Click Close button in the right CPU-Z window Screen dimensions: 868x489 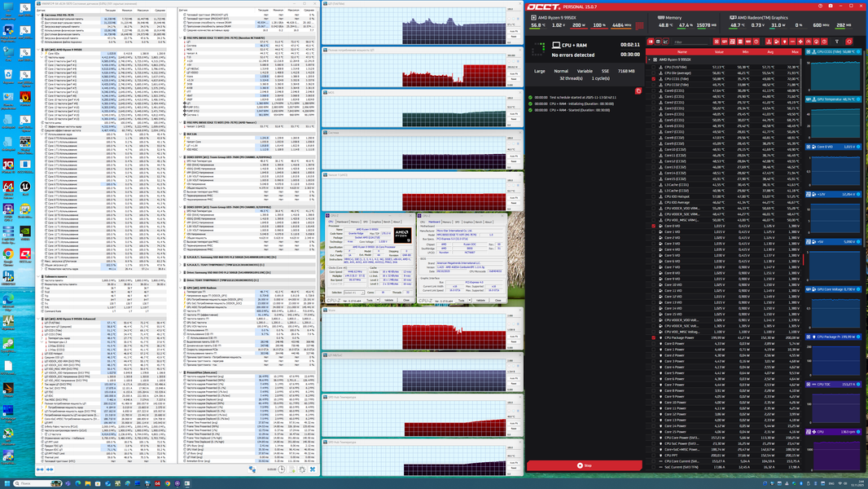(498, 300)
